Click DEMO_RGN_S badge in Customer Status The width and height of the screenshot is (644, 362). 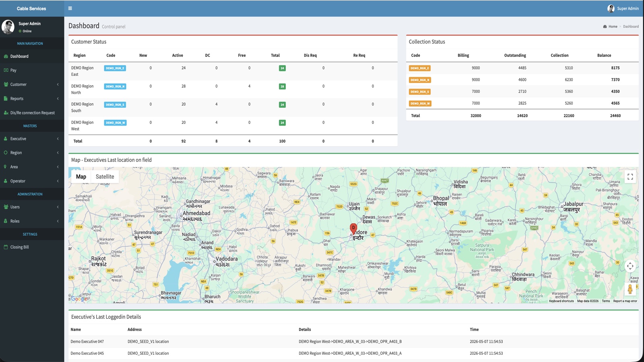[x=115, y=105]
